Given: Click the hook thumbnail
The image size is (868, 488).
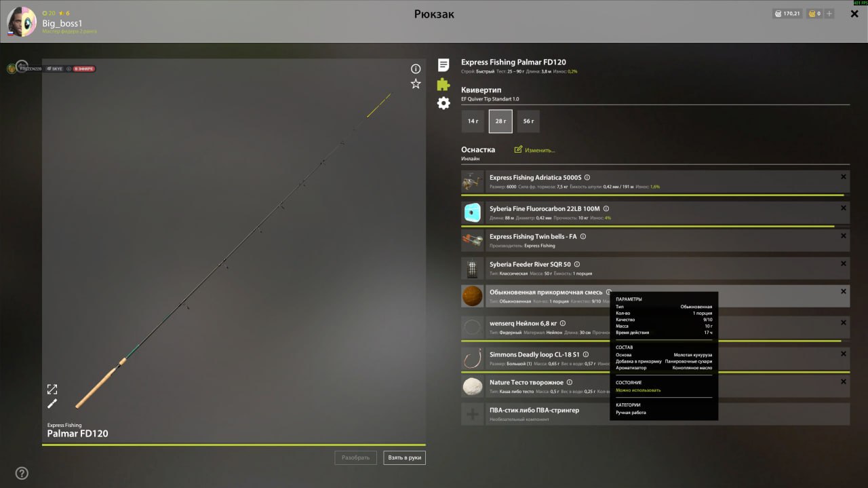Looking at the screenshot, I should click(x=473, y=358).
